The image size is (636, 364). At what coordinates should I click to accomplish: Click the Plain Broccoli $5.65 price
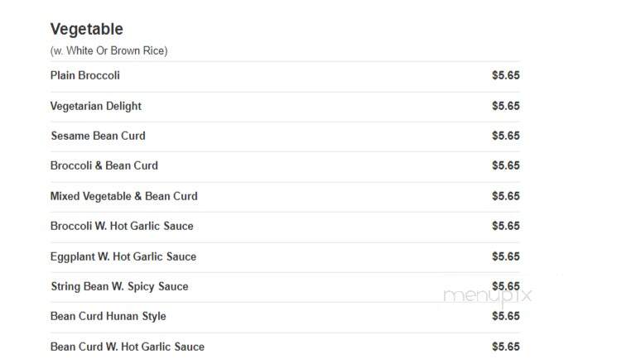pos(506,75)
